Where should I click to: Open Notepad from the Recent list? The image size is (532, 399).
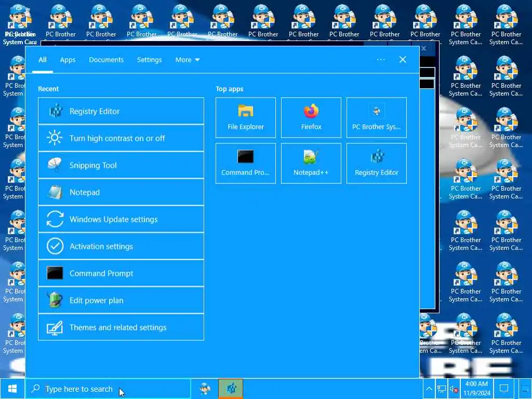coord(121,192)
